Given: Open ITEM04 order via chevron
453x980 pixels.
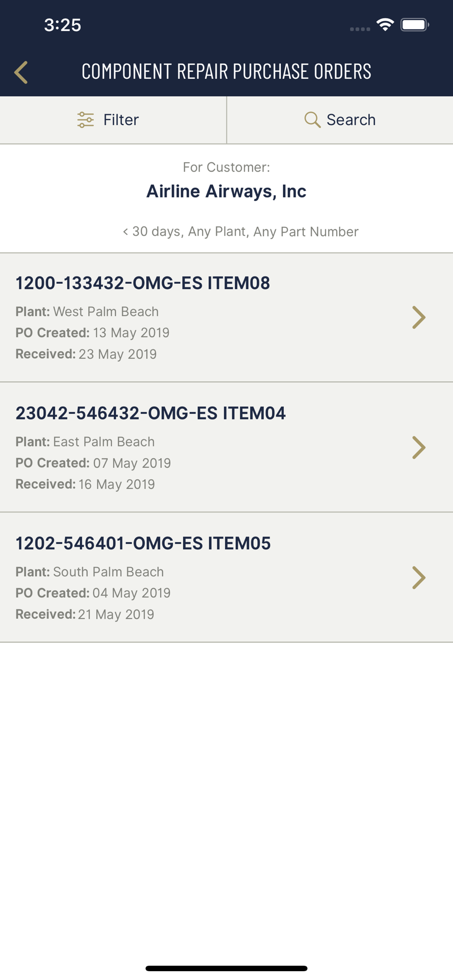Looking at the screenshot, I should pyautogui.click(x=419, y=447).
